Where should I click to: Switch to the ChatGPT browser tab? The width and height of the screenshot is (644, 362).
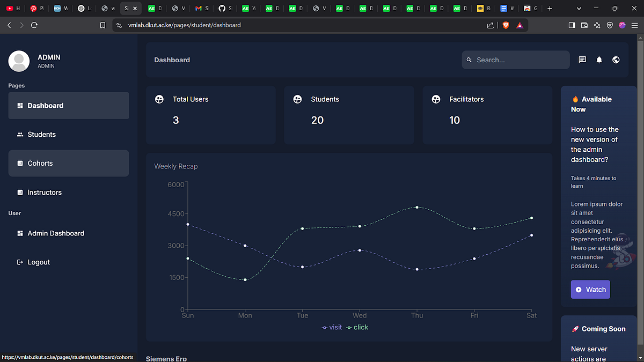click(x=84, y=9)
